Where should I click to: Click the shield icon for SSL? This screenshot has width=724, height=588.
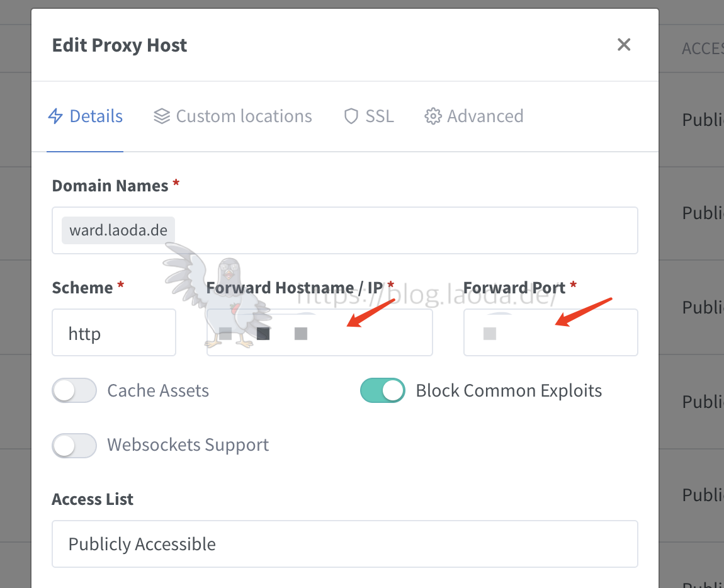click(351, 116)
